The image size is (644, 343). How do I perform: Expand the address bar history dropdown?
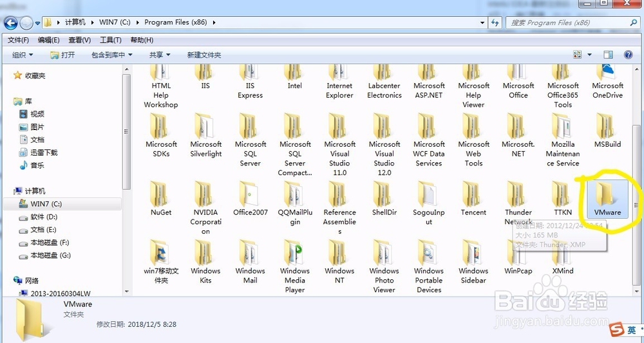pyautogui.click(x=482, y=23)
